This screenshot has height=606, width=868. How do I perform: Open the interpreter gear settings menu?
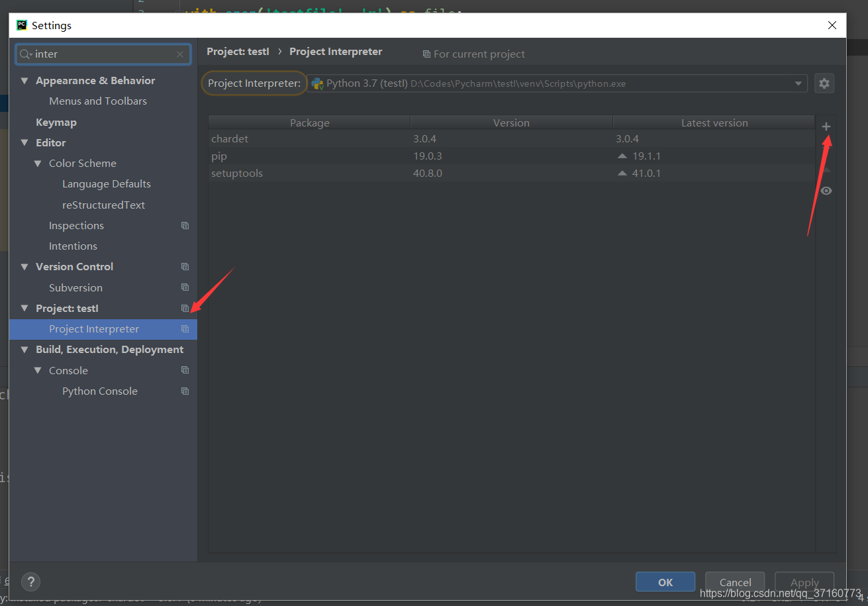(824, 83)
